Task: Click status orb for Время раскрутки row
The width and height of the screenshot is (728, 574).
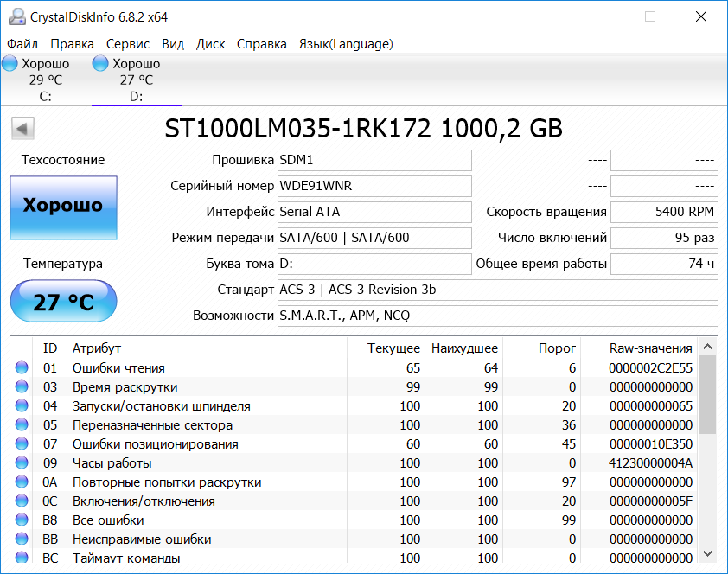Action: click(x=22, y=386)
